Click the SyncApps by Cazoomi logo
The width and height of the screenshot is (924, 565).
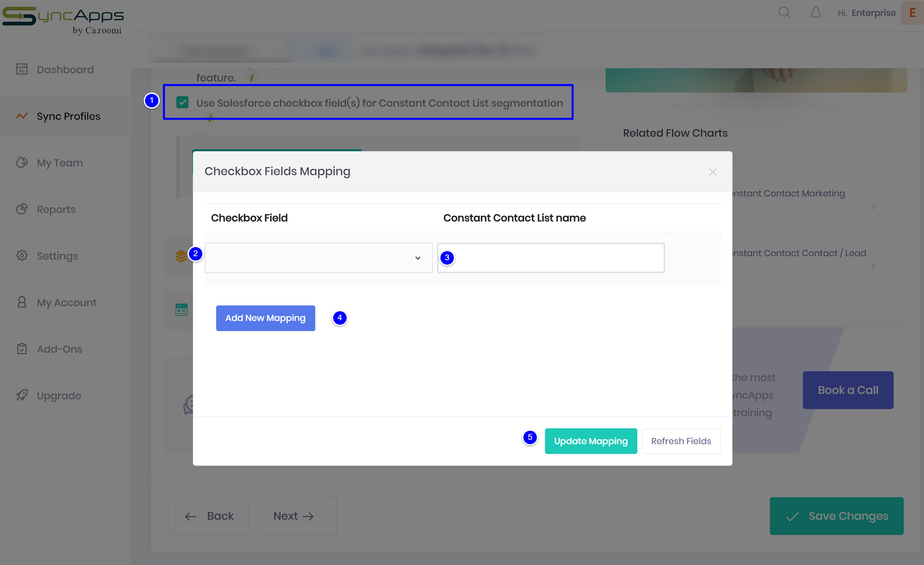[x=63, y=21]
